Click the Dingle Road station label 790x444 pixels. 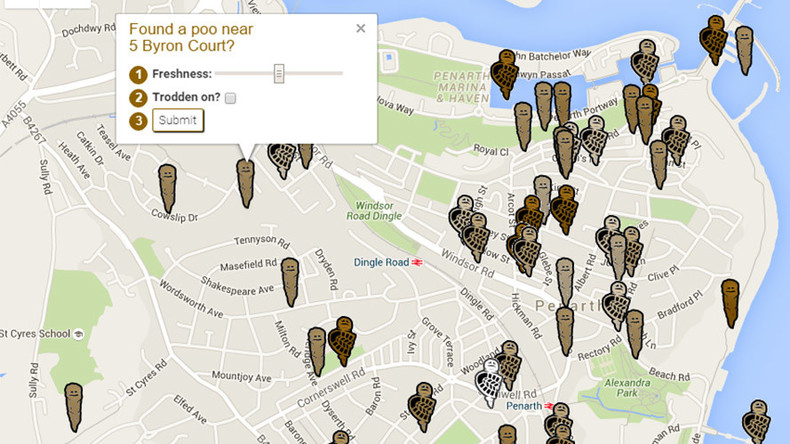tap(381, 263)
